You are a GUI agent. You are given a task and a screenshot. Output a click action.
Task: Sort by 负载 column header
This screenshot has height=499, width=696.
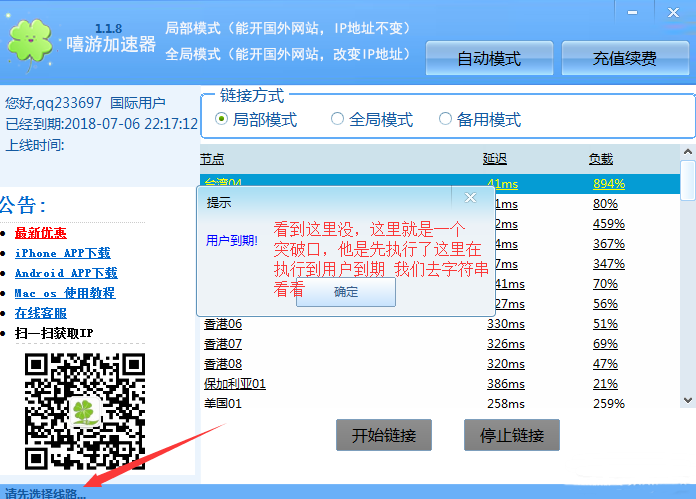[600, 158]
